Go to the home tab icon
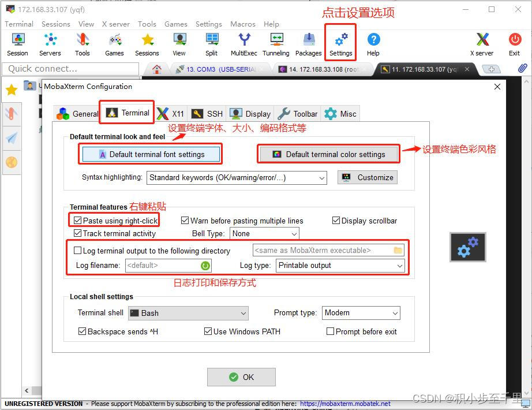The height and width of the screenshot is (410, 532). pos(157,69)
